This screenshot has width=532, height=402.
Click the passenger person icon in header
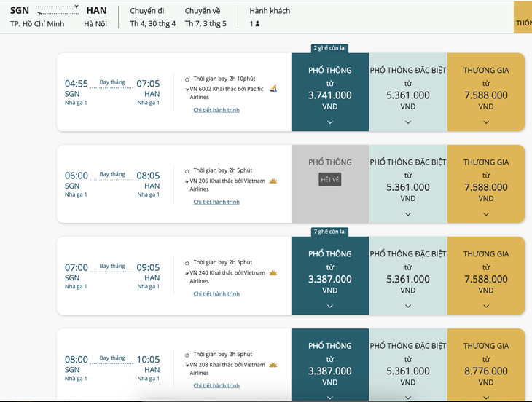click(257, 24)
